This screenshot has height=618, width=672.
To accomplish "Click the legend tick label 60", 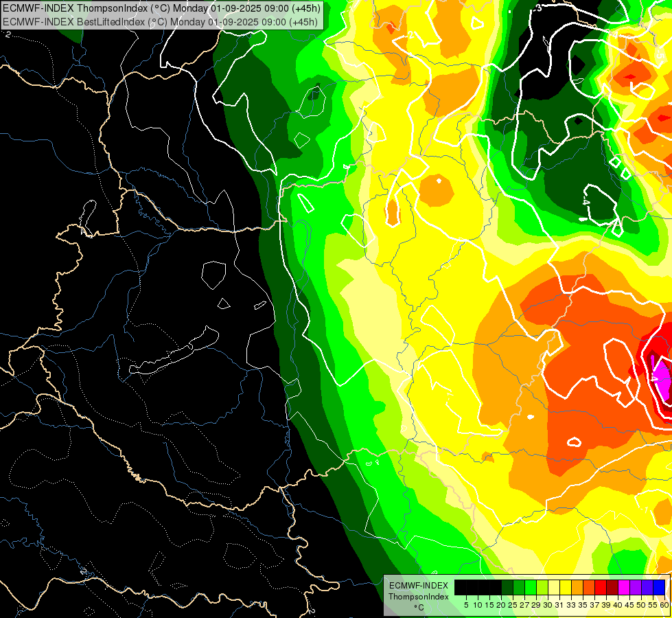I will 664,605.
